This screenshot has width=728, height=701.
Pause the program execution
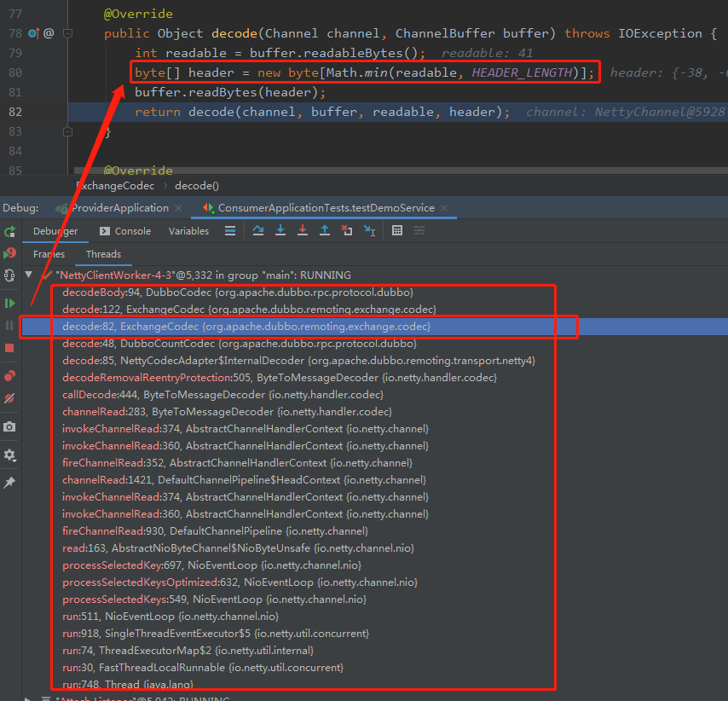point(9,325)
